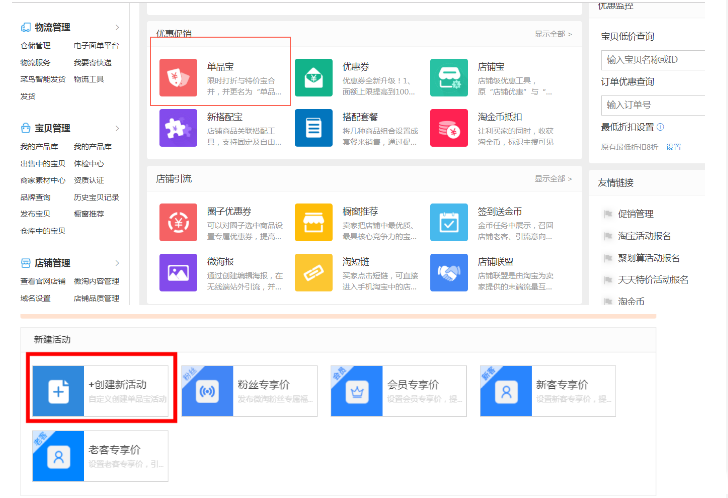Image resolution: width=728 pixels, height=498 pixels.
Task: Open 促销管理 friendly link
Action: 636,214
